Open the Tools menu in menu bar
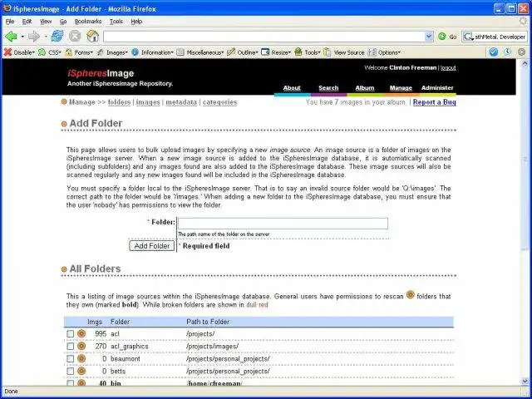532x399 pixels. coord(116,22)
